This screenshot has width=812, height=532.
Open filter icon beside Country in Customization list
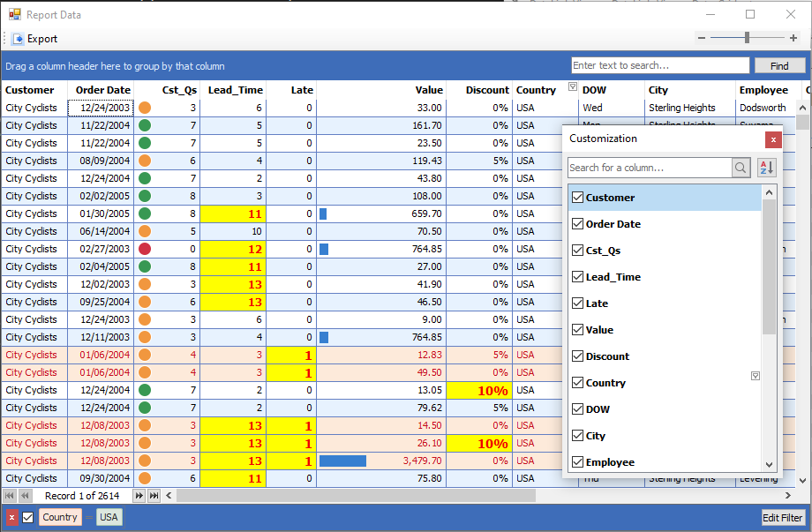click(x=756, y=376)
